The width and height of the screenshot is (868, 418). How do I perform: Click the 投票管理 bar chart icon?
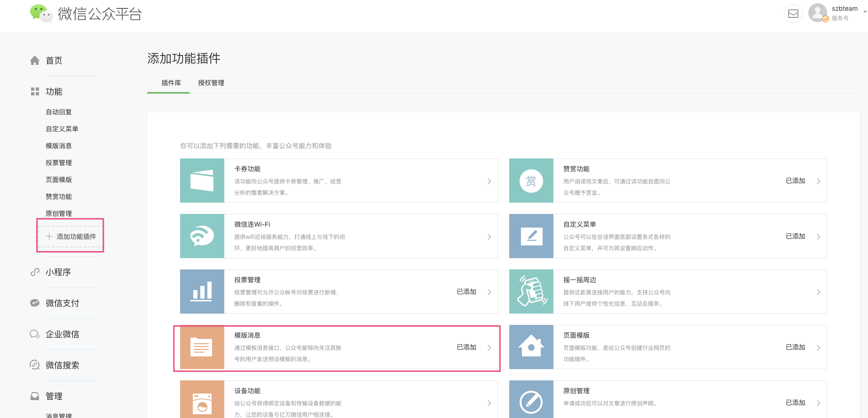(x=202, y=292)
